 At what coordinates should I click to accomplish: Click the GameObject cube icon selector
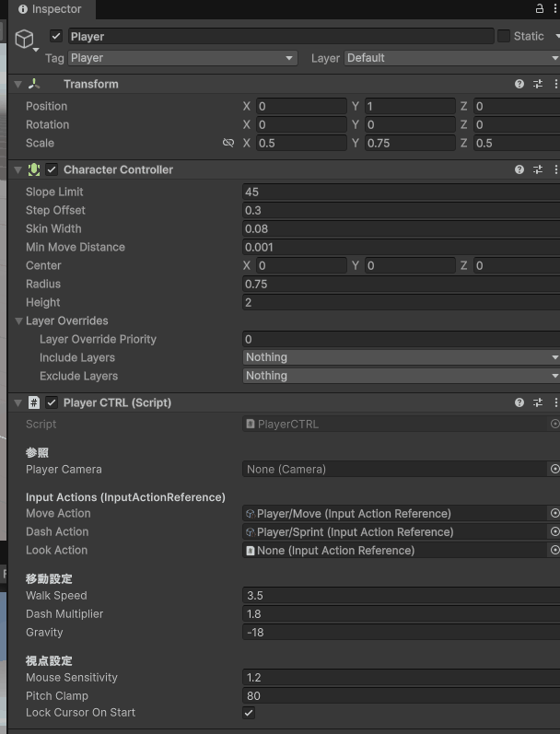tap(24, 38)
